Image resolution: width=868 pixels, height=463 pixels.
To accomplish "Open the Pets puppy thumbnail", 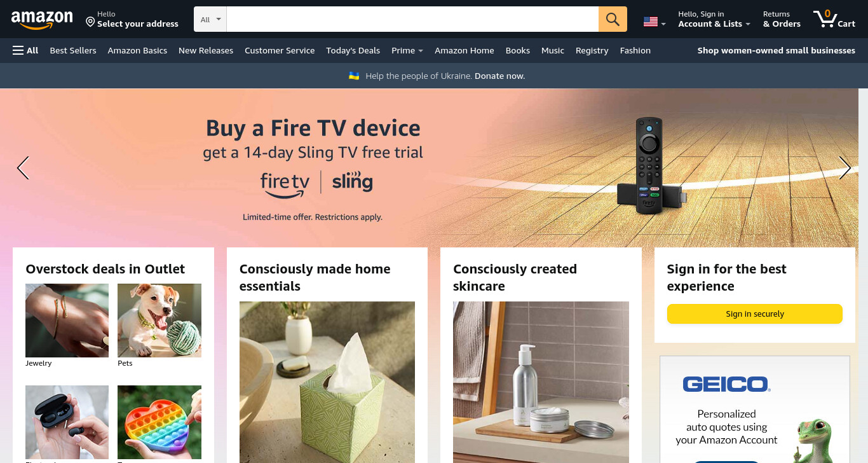I will (x=159, y=321).
